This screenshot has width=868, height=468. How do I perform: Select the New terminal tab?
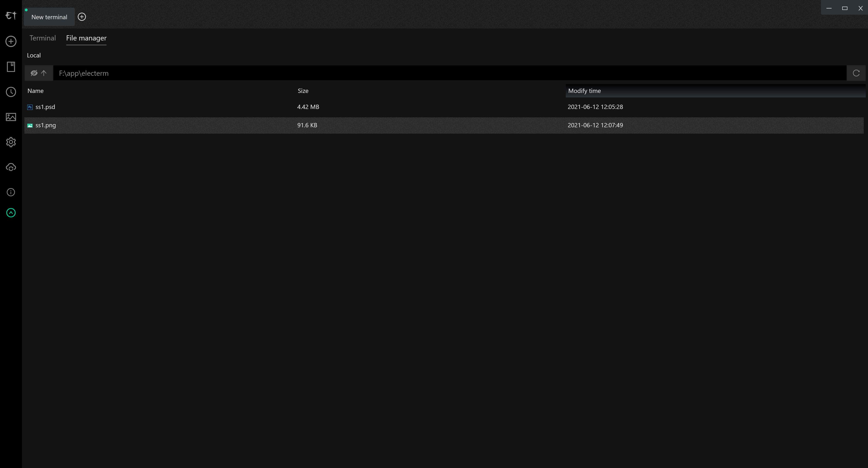click(x=49, y=17)
